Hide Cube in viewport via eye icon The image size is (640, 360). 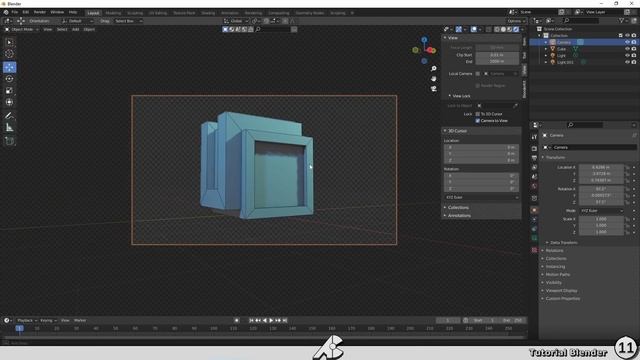click(627, 49)
